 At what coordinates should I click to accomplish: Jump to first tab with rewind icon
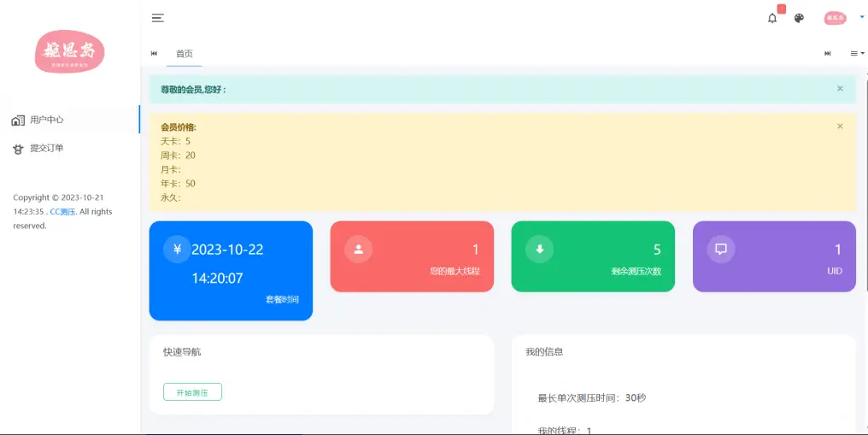coord(154,54)
